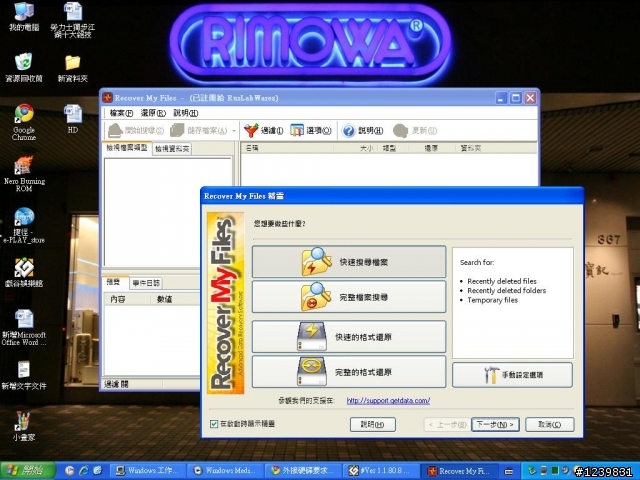
Task: Click the 內容 column header in preview pane
Action: coord(127,299)
